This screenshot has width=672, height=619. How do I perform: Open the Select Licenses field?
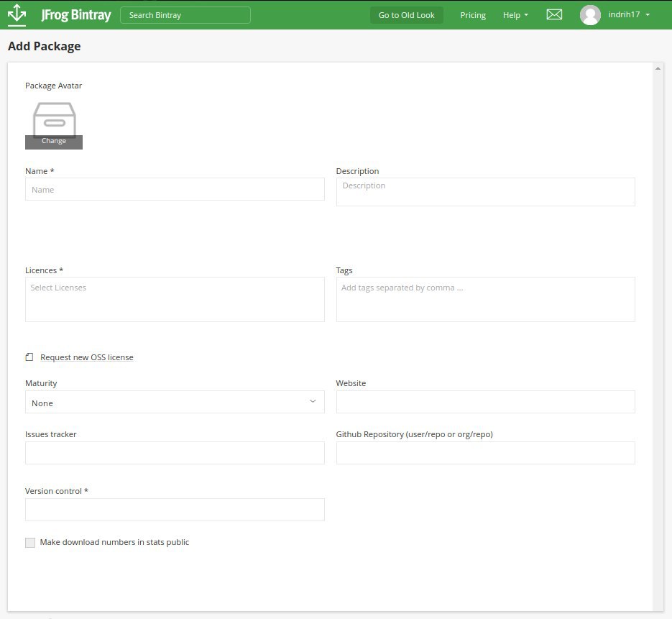point(175,299)
